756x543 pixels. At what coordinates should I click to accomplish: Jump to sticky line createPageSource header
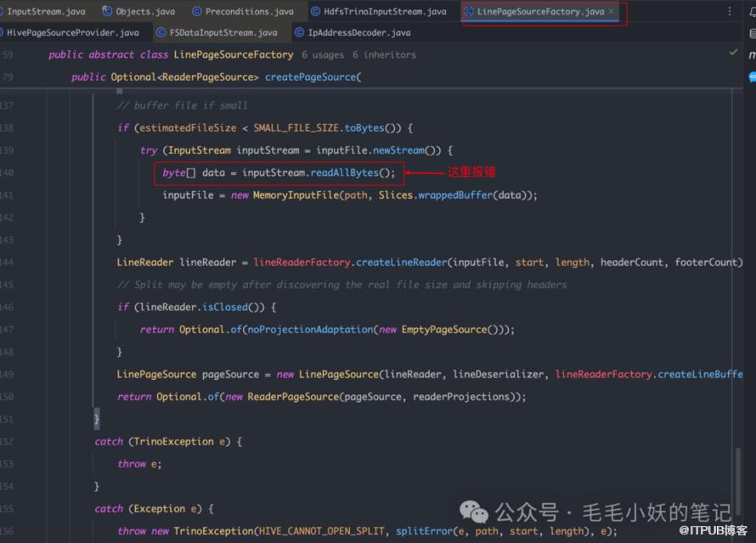313,77
